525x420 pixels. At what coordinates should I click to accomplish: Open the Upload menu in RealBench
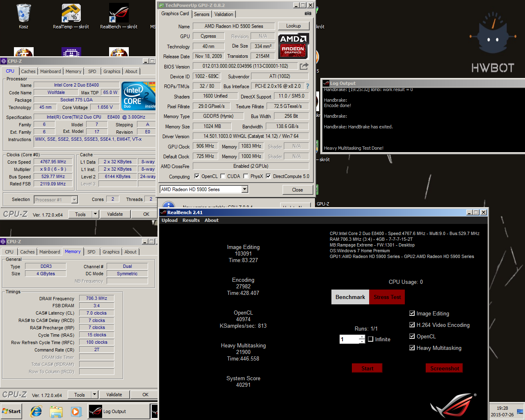[170, 220]
